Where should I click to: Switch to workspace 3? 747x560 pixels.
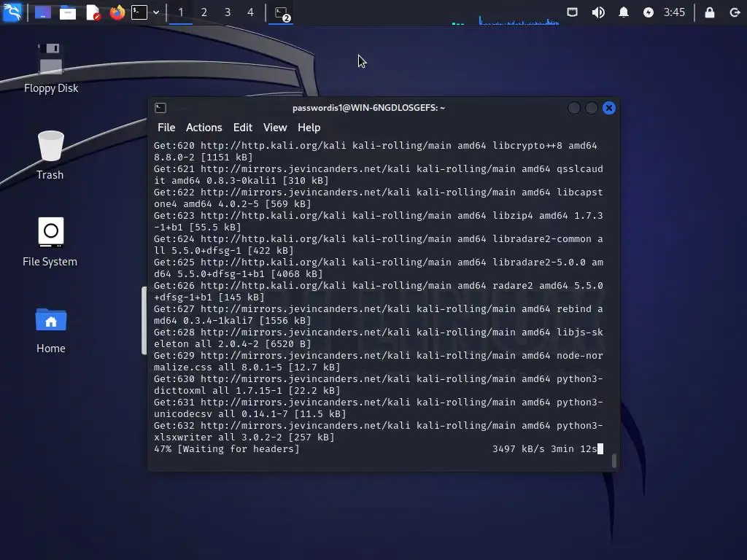click(228, 12)
